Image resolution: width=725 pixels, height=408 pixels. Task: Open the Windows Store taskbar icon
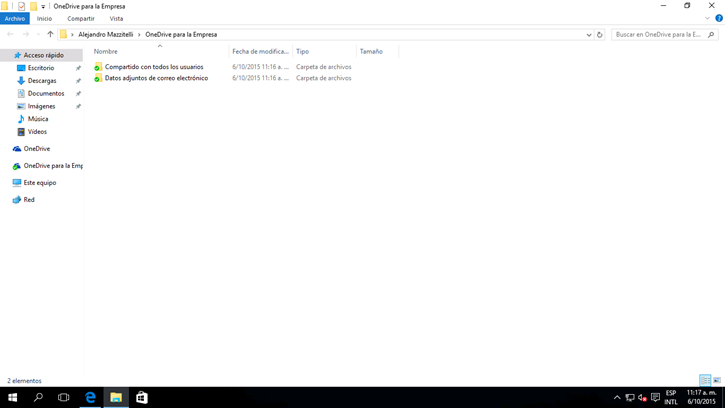[x=141, y=397]
